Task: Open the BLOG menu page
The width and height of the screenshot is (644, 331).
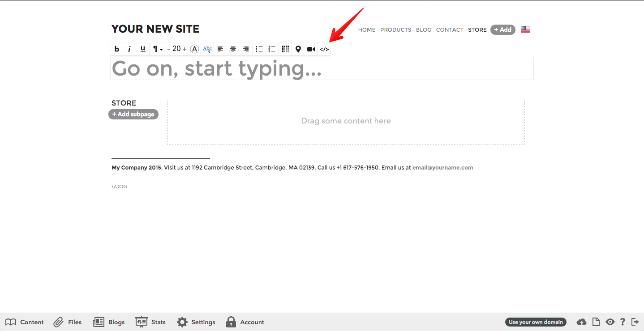Action: (x=424, y=30)
